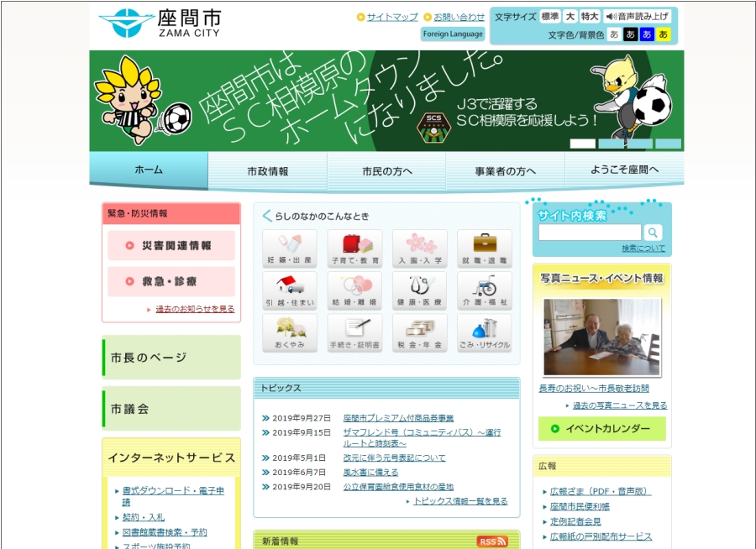Open the 市民の方へ navigation tab

385,169
